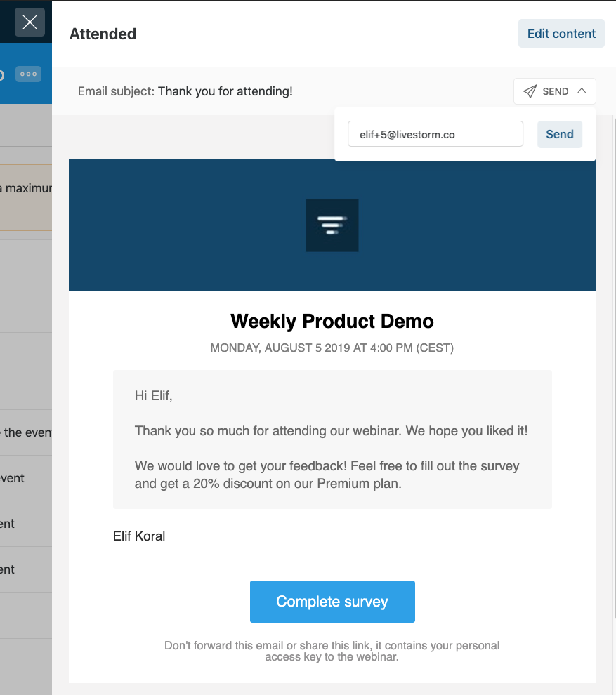Click the Hi Elif message body box

332,439
